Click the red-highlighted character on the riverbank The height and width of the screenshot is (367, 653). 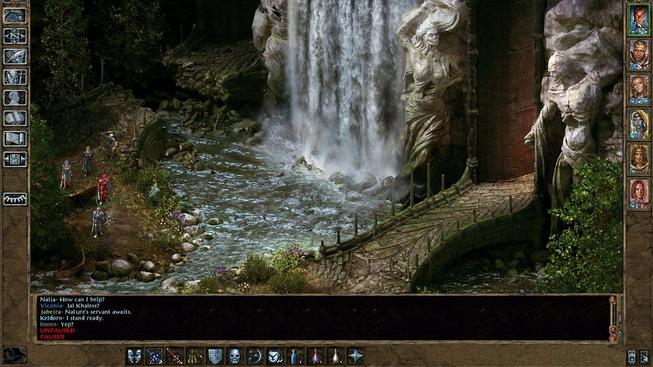pyautogui.click(x=104, y=190)
